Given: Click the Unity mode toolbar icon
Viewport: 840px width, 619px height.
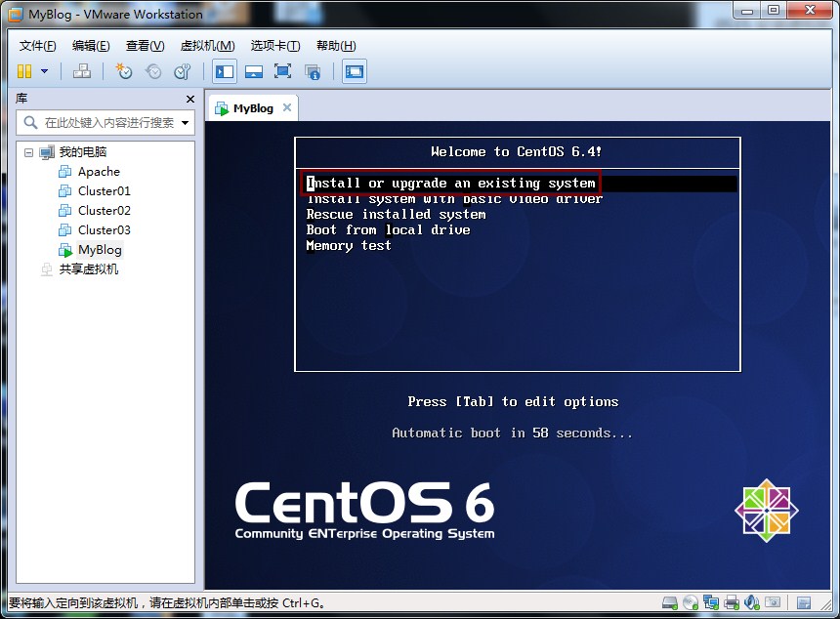Looking at the screenshot, I should click(312, 71).
